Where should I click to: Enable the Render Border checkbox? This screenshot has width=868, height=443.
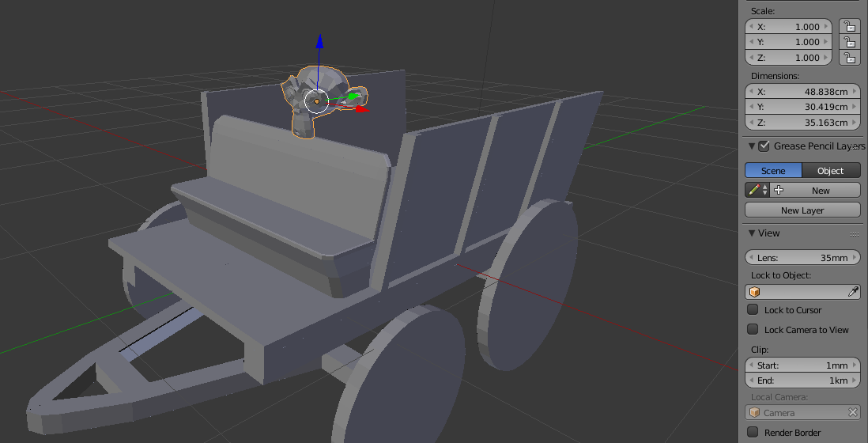coord(753,432)
